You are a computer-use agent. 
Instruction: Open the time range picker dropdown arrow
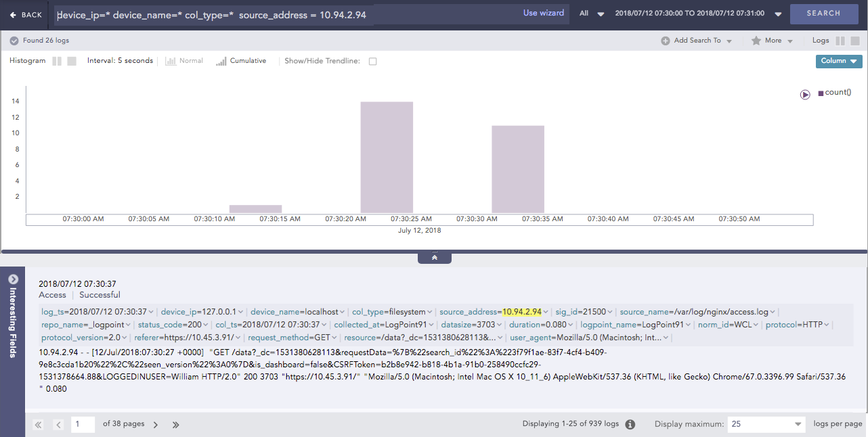[777, 13]
